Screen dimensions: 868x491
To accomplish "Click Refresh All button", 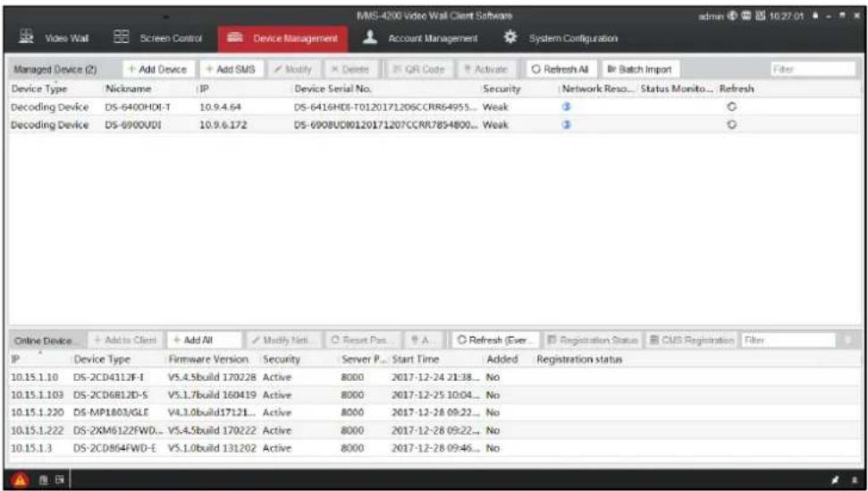I will [x=561, y=70].
